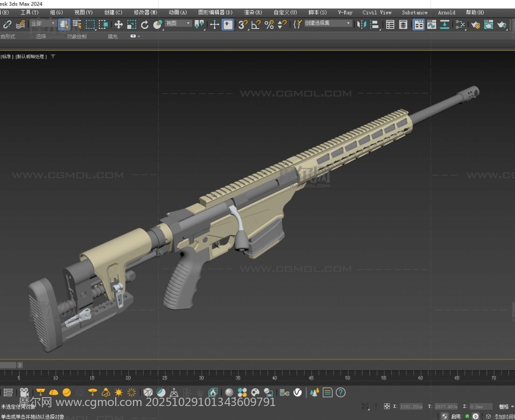
Task: Open the Mirror tool
Action: [x=362, y=25]
